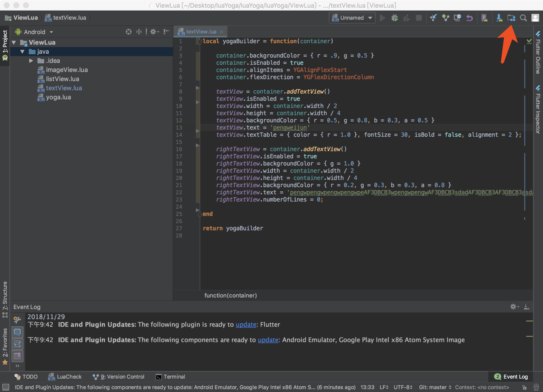Click Collapse All icon in Project panel
This screenshot has height=392, width=543.
139,32
